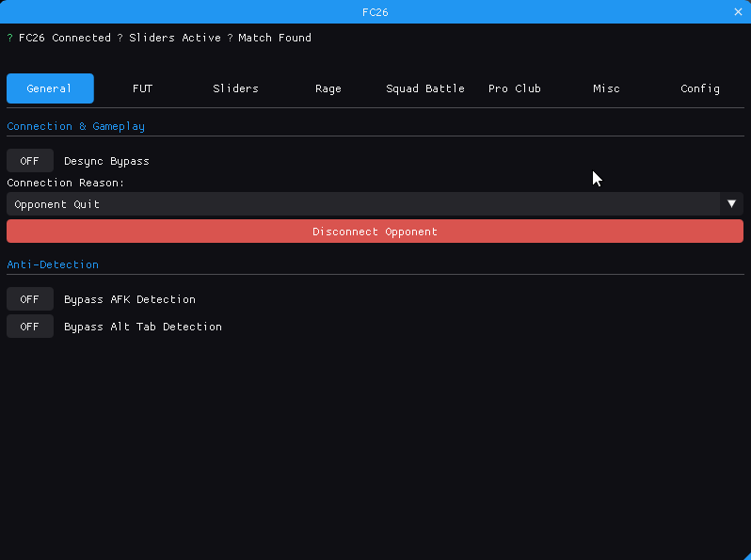Click the FC26 title bar text

coord(375,12)
